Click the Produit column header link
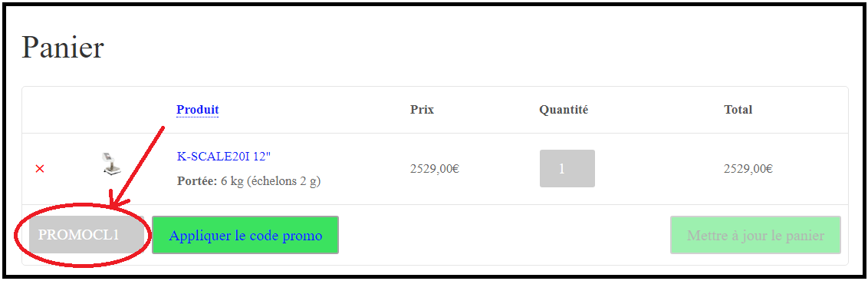Screen dimensions: 868x281 [x=198, y=110]
